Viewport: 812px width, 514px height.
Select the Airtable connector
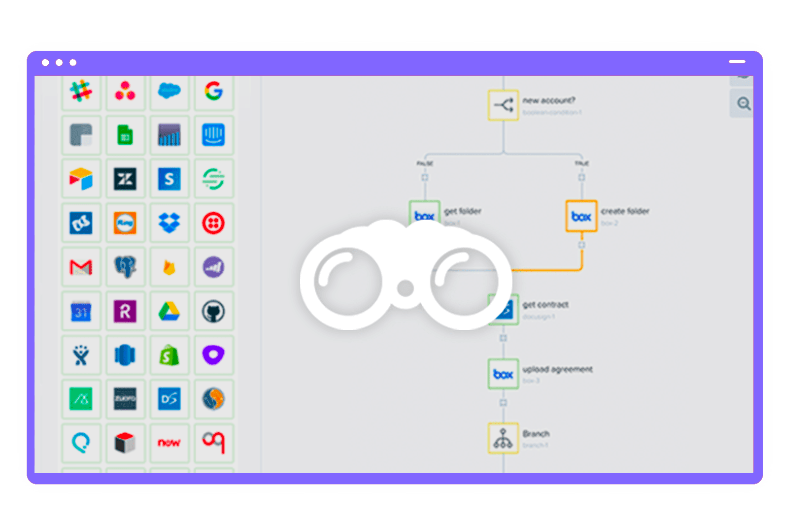(x=81, y=179)
